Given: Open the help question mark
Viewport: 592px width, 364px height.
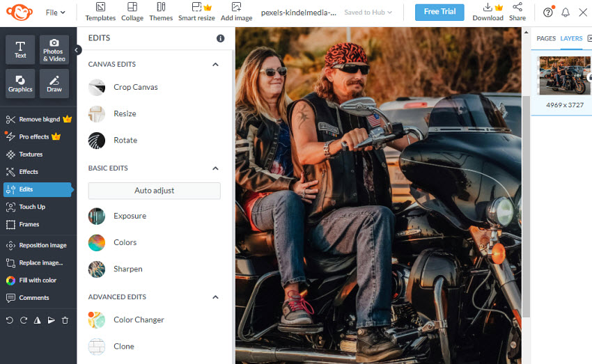Looking at the screenshot, I should tap(548, 13).
